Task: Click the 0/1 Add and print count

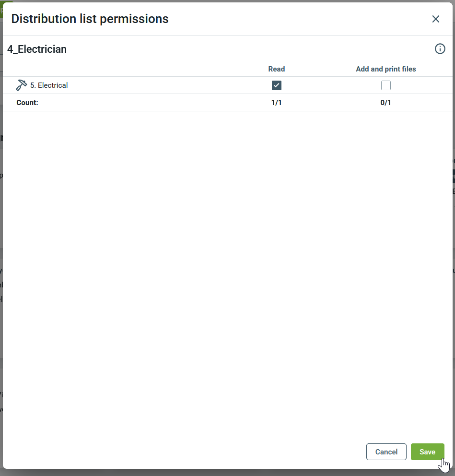Action: pos(385,103)
